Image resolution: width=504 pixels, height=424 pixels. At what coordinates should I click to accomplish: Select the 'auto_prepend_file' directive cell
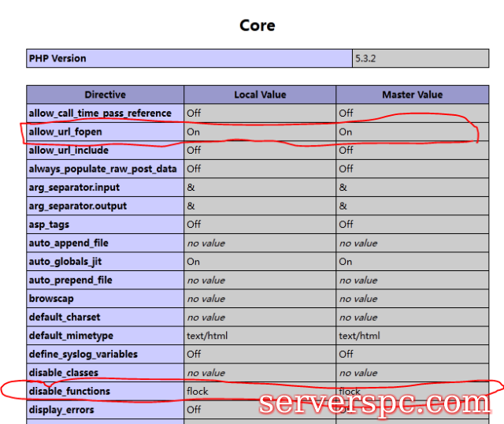click(x=105, y=280)
